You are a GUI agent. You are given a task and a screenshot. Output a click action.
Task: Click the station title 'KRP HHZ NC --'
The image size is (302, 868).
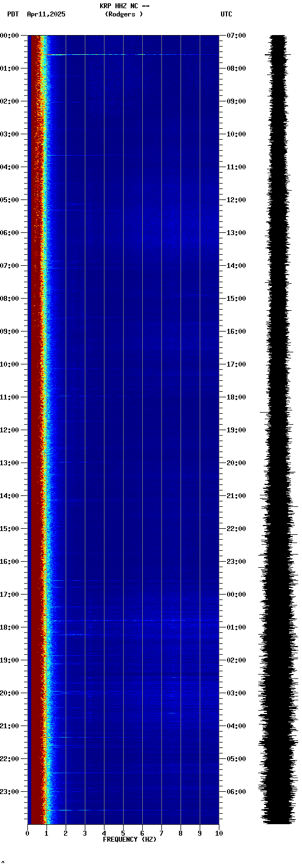[x=125, y=6]
